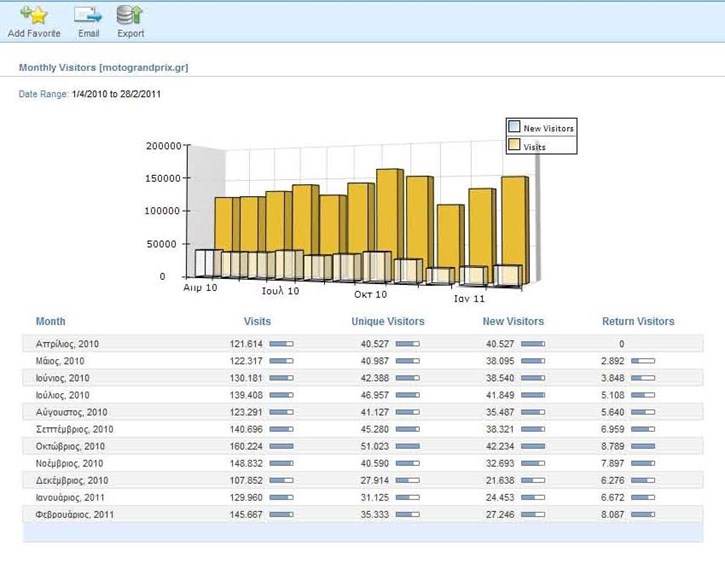725x569 pixels.
Task: Select the Μάιος, 2010 row label
Action: click(60, 361)
